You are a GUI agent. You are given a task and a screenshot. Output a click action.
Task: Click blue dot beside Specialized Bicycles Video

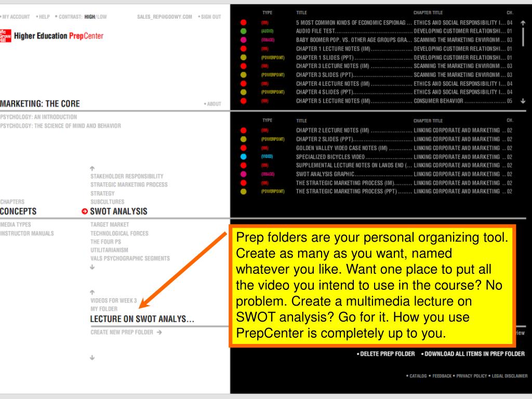tap(243, 157)
